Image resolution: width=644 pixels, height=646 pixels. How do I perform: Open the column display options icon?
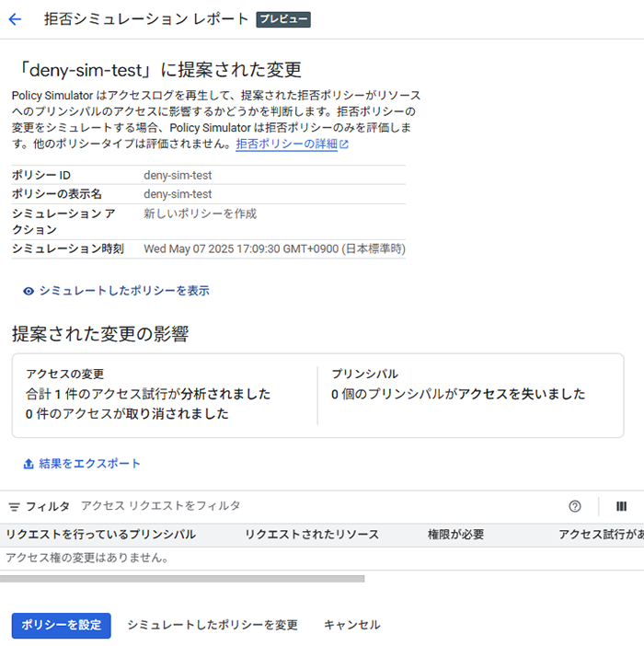[x=621, y=506]
